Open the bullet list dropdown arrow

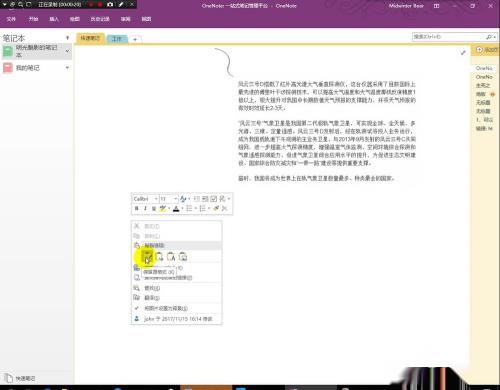[195, 209]
